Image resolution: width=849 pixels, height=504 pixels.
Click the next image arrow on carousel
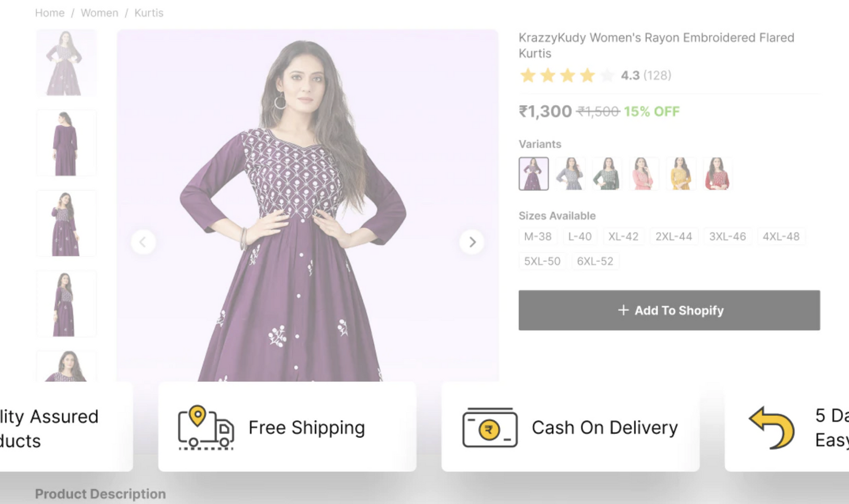click(472, 242)
